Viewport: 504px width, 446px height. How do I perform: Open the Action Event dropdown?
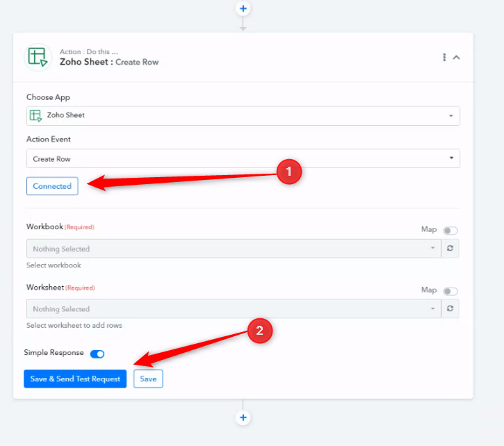[243, 158]
